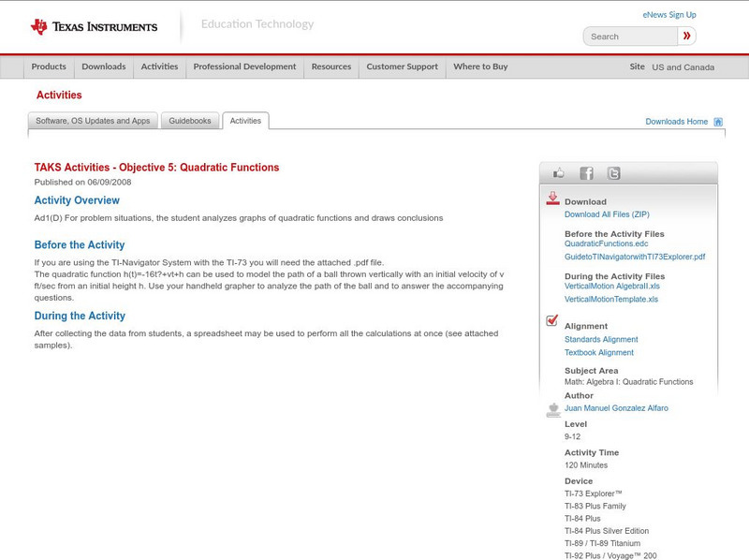Click the red Download arrow icon
The height and width of the screenshot is (560, 749).
552,199
